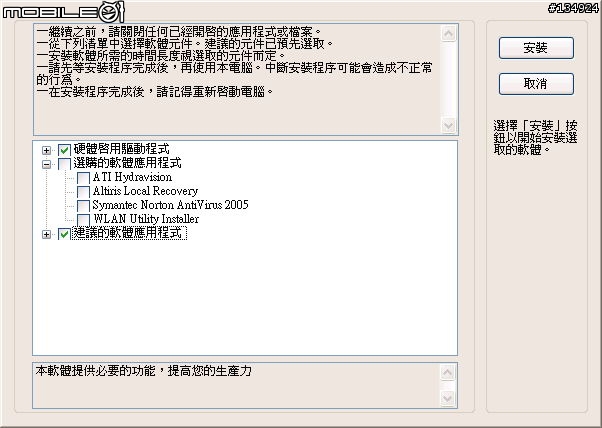Uncheck the 建議的軟體應用程式 checkbox
Viewport: 602px width, 428px height.
(64, 234)
